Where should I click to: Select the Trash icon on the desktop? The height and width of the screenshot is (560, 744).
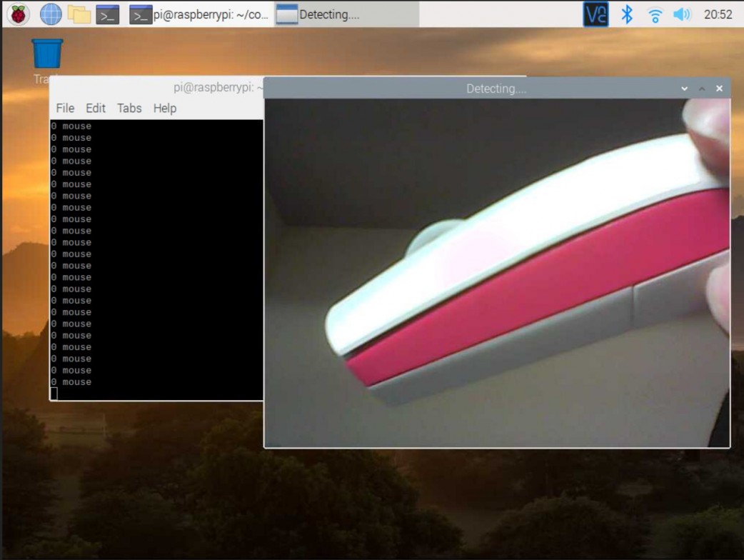(x=47, y=55)
